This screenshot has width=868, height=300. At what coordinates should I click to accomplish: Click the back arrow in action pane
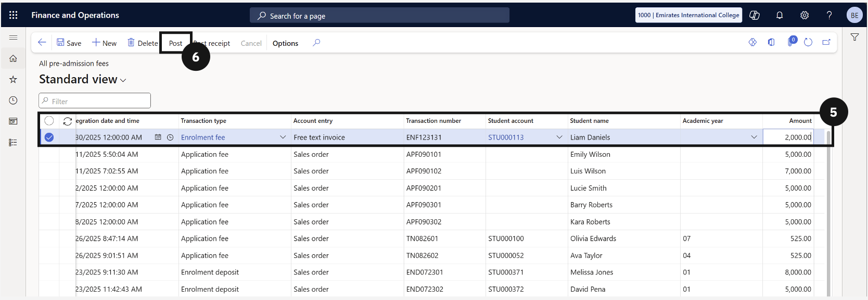pyautogui.click(x=42, y=43)
